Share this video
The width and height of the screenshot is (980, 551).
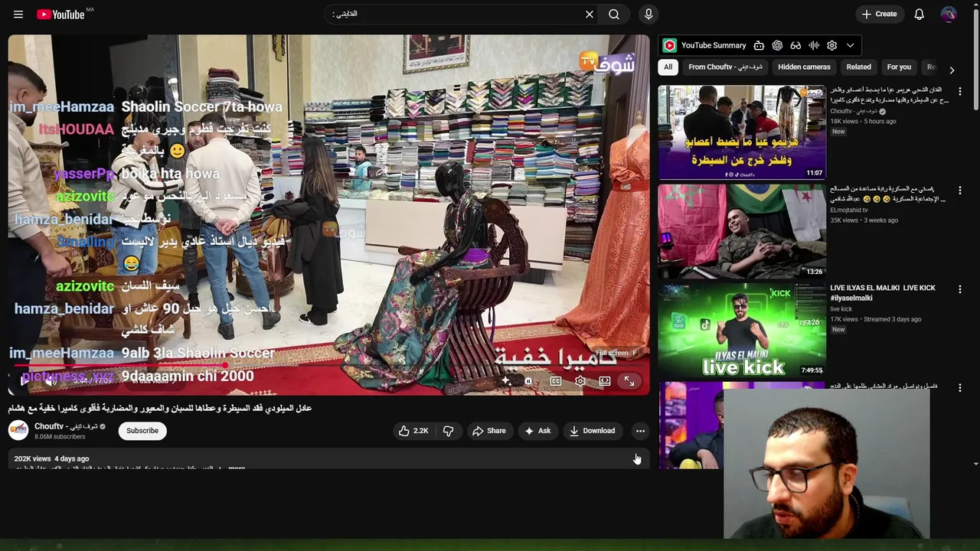tap(488, 431)
